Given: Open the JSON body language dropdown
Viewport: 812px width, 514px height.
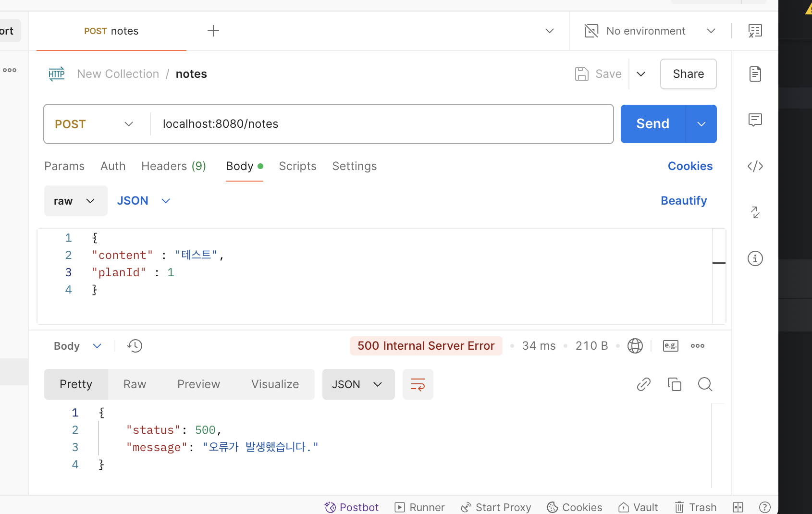Looking at the screenshot, I should tap(144, 201).
